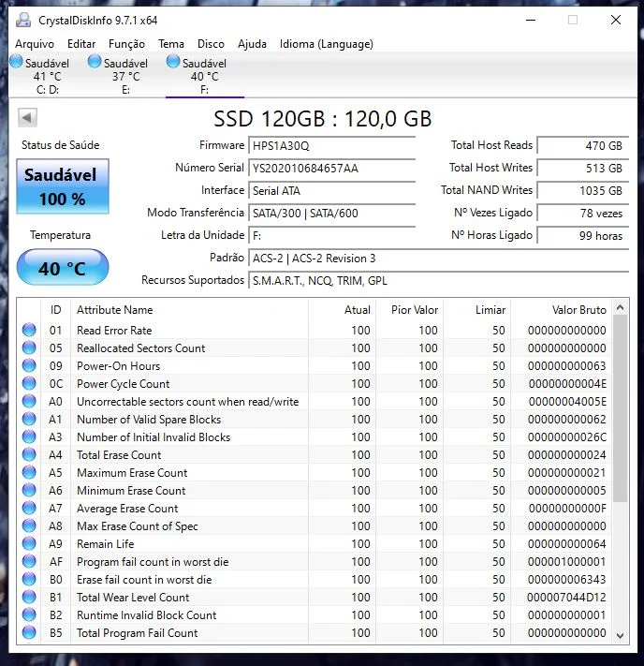Select the Total Erase Count attribute name
The image size is (644, 666).
(119, 455)
